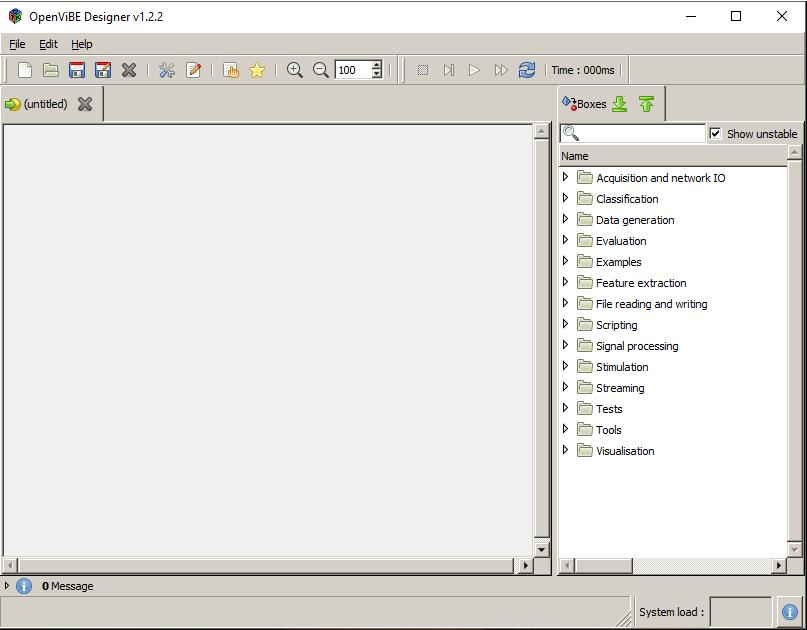Click the Boxes panel scrollbar down arrow
807x630 pixels.
pyautogui.click(x=794, y=549)
